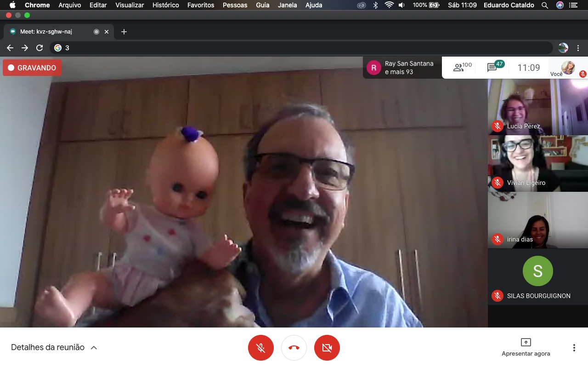
Task: Click the Bluetooth icon in the menu bar
Action: click(x=375, y=5)
